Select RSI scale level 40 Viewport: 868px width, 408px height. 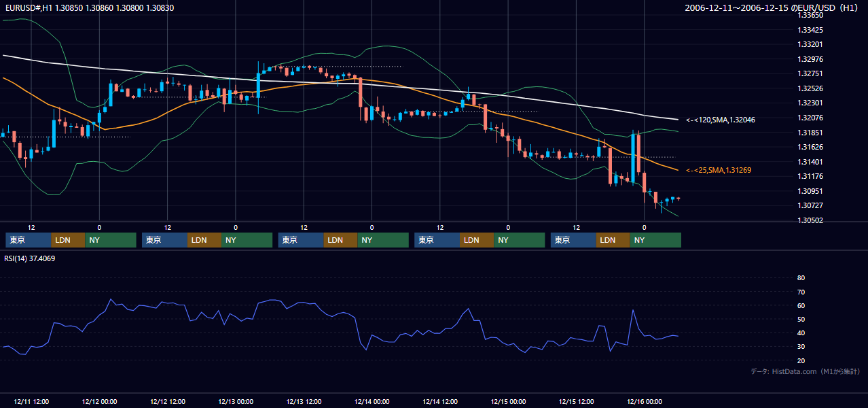click(x=801, y=333)
